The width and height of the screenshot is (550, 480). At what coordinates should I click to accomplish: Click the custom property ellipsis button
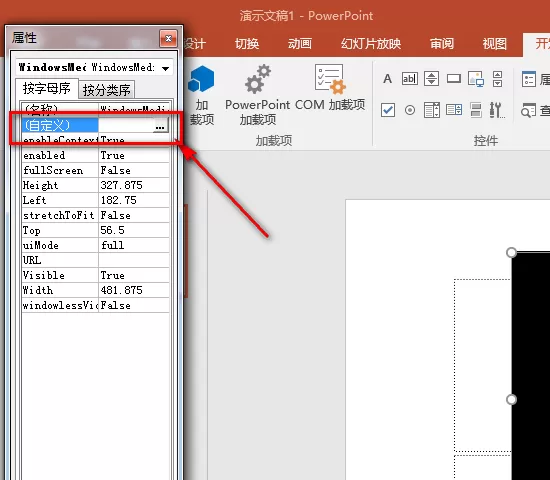(160, 125)
